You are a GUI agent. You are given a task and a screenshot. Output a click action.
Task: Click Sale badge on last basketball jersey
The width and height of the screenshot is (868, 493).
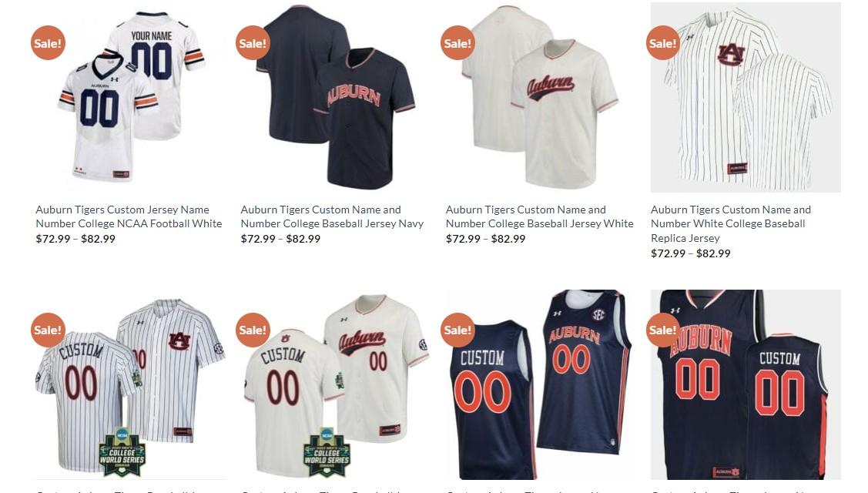(x=663, y=330)
